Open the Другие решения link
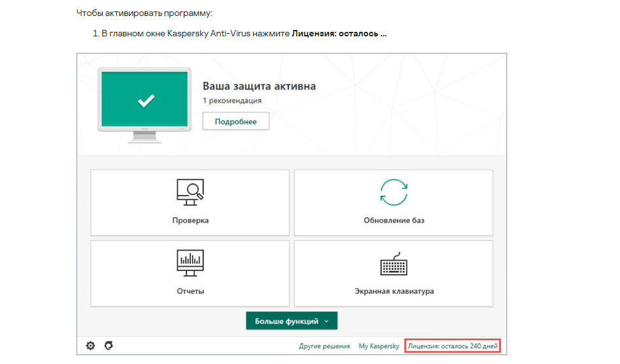Image resolution: width=620 pixels, height=364 pixels. click(x=324, y=346)
